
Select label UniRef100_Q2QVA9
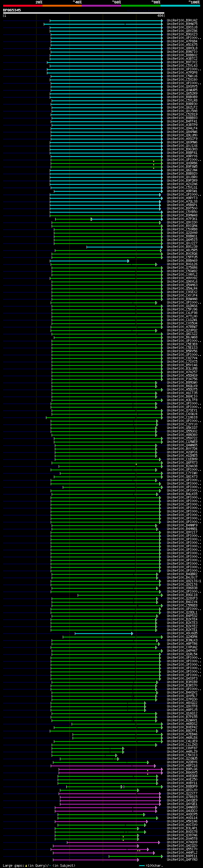pyautogui.click(x=182, y=233)
